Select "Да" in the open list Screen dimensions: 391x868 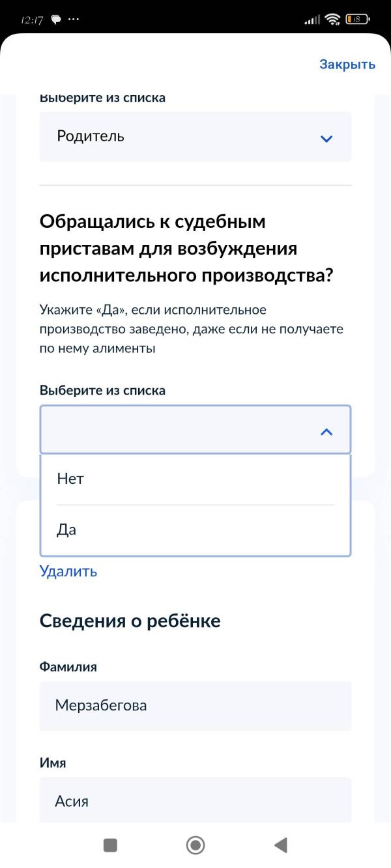[x=195, y=529]
